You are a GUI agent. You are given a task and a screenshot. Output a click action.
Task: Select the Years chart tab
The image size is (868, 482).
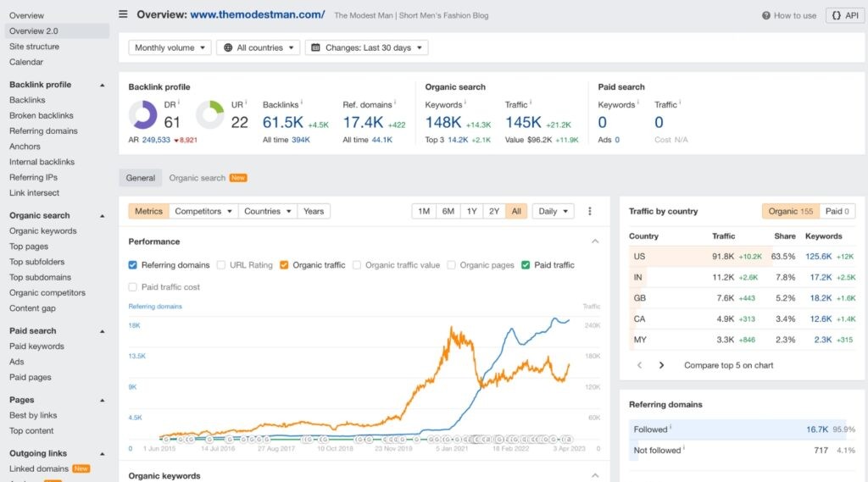click(314, 212)
